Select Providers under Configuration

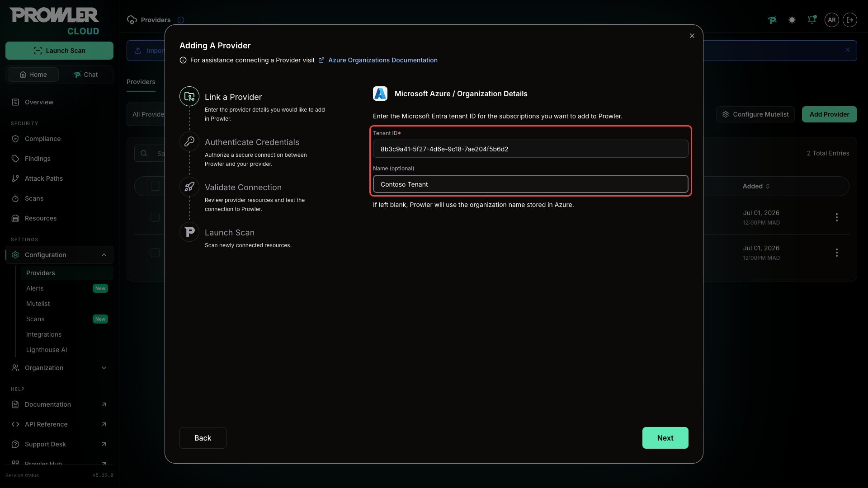coord(67,273)
